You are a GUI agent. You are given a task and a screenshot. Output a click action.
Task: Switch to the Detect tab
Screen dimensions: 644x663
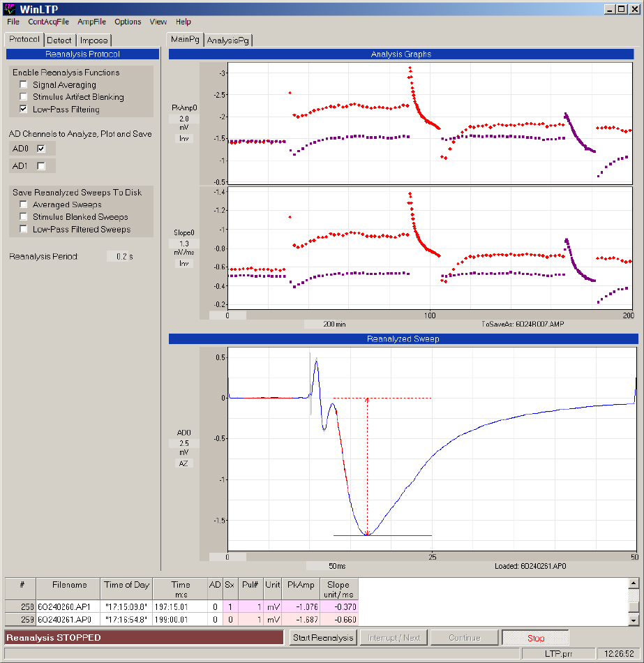(59, 40)
